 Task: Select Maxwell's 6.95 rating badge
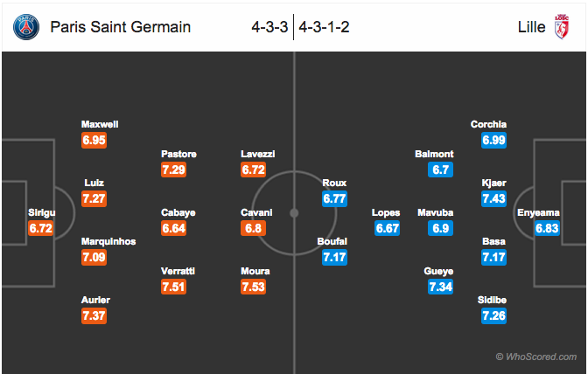click(94, 141)
